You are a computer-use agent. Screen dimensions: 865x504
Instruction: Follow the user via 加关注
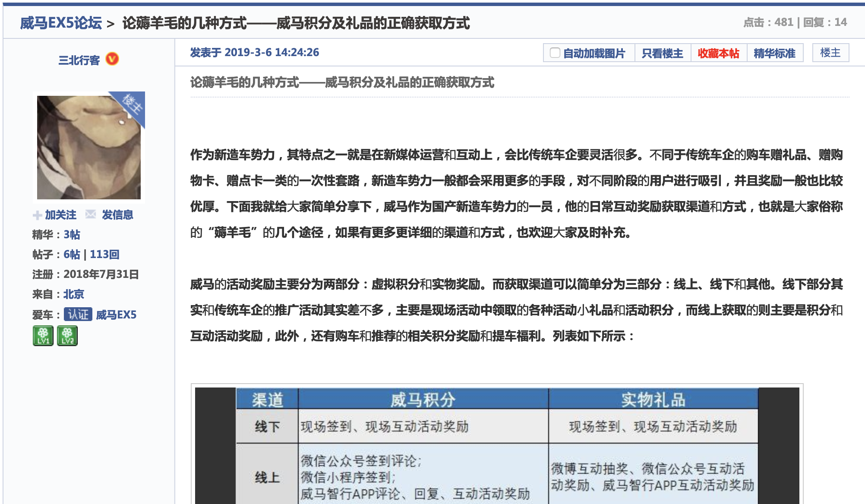60,215
